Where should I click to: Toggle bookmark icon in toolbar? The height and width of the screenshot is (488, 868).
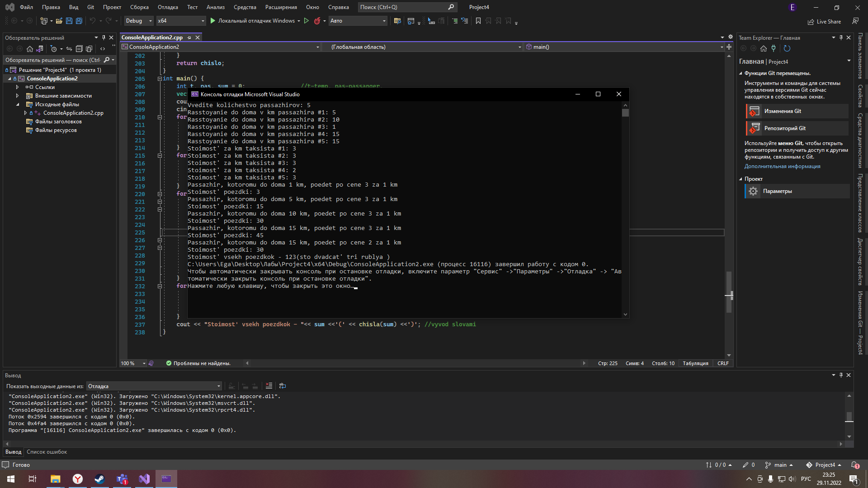[x=478, y=21]
